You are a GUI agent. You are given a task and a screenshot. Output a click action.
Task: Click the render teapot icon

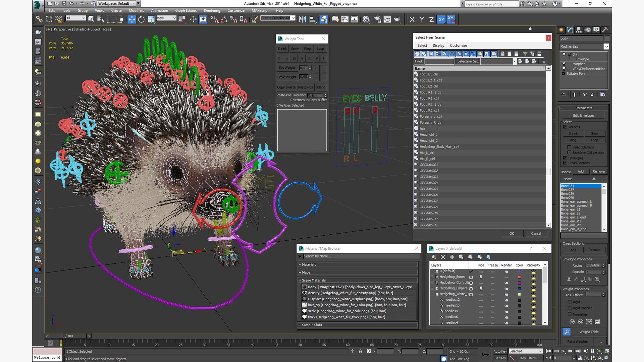[397, 19]
